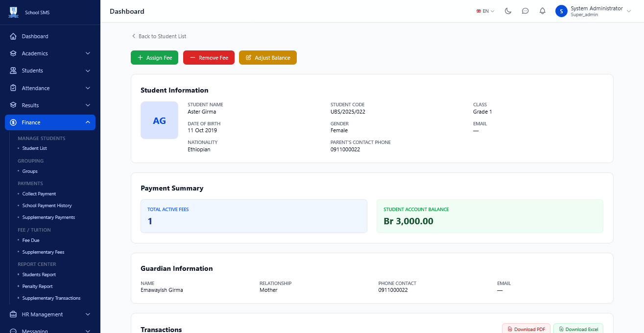Screen dimensions: 644x333
Task: Click the nationality value Ethiopian
Action: coord(199,149)
